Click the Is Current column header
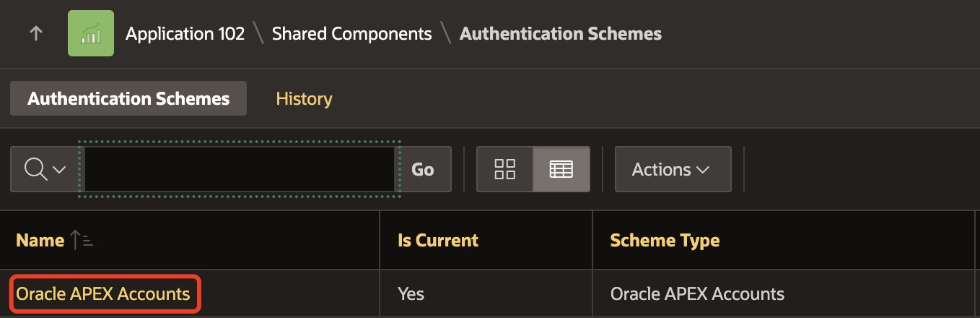The width and height of the screenshot is (980, 318). [438, 241]
